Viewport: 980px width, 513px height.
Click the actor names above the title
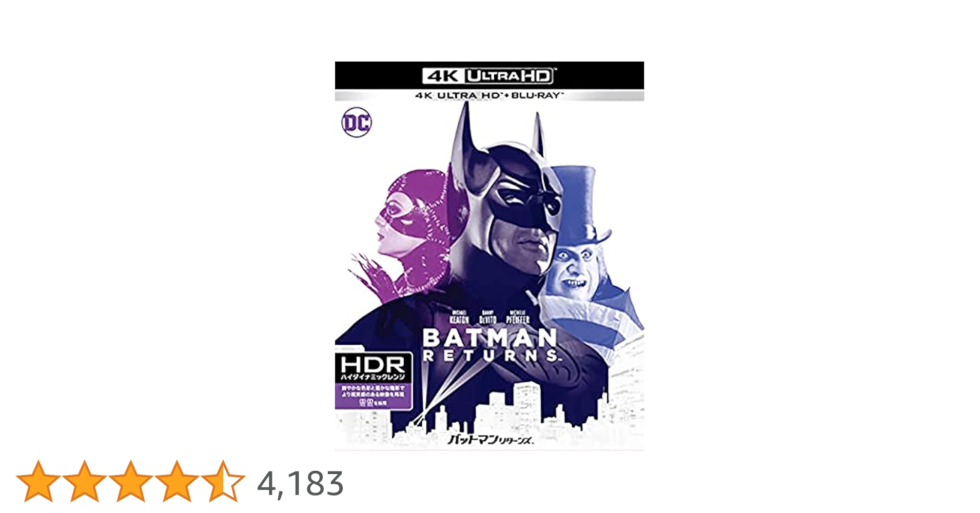(489, 318)
